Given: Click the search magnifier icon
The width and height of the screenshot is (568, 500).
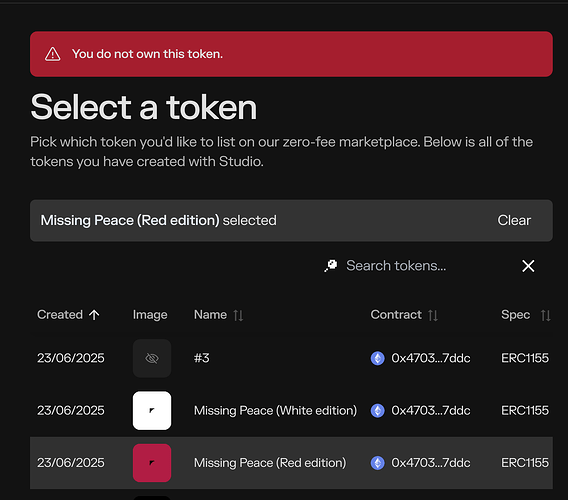Looking at the screenshot, I should pyautogui.click(x=331, y=266).
